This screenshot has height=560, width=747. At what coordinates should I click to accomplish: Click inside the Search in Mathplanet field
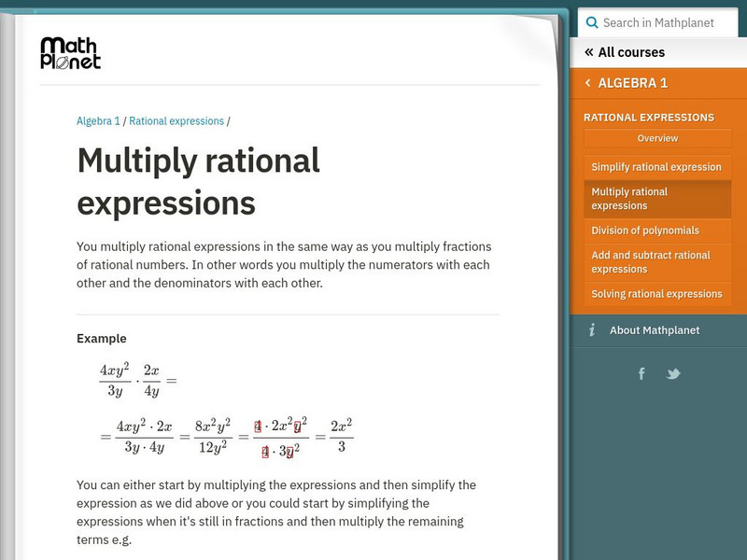coord(663,21)
